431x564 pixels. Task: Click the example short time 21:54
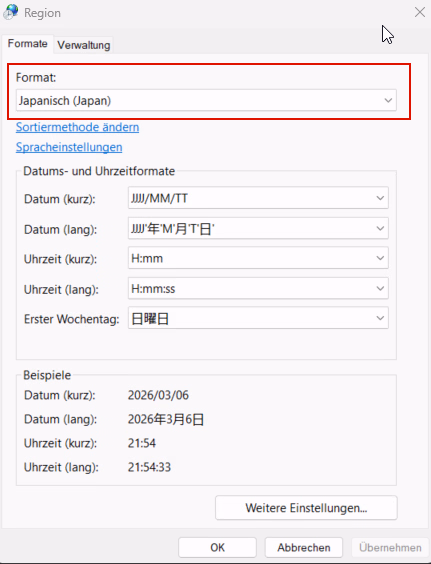click(142, 443)
